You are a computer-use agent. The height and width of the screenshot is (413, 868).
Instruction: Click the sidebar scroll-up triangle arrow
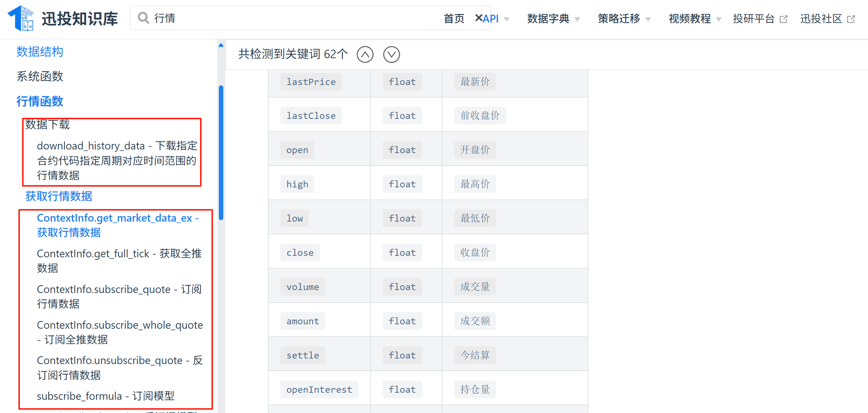[221, 45]
